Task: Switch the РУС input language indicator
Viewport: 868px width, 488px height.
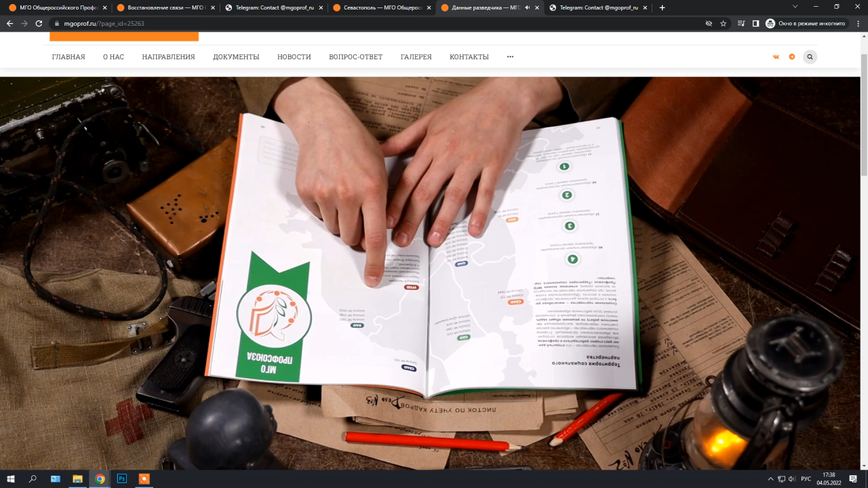Action: [806, 479]
